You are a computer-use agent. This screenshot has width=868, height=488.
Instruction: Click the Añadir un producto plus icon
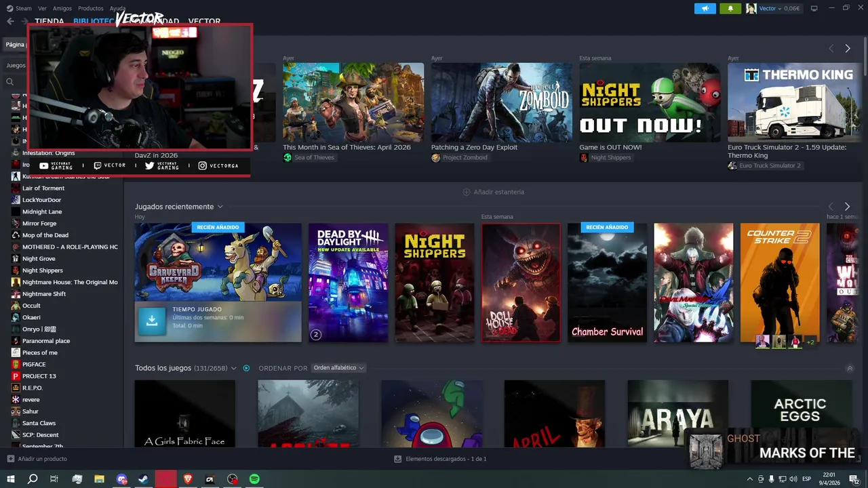(10, 459)
